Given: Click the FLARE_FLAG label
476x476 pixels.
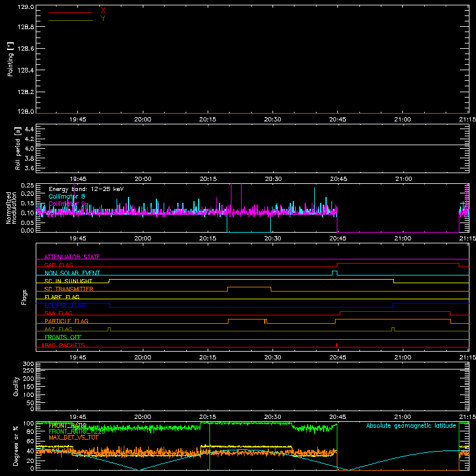Looking at the screenshot, I should [x=62, y=297].
